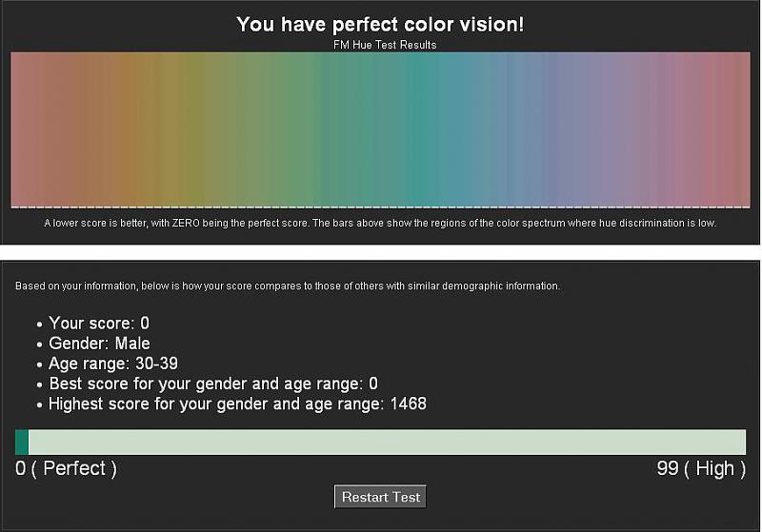Image resolution: width=762 pixels, height=532 pixels.
Task: Click the 'A lower score is better' explanation text
Action: pos(380,224)
